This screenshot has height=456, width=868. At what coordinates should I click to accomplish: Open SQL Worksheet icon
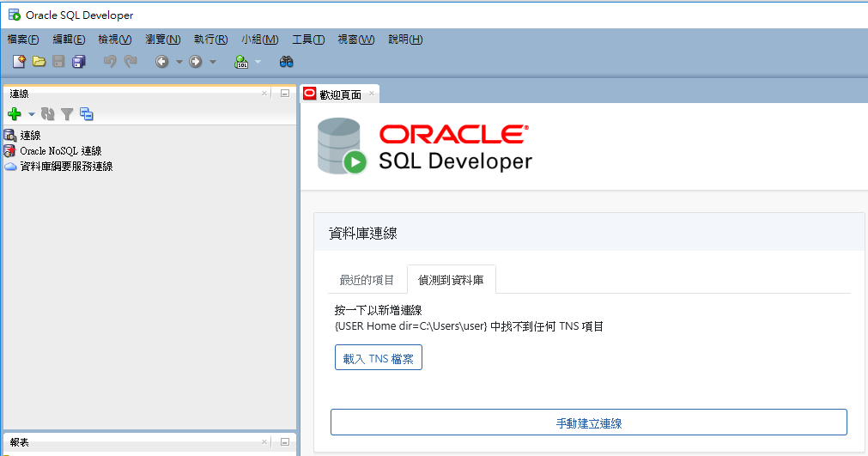241,62
